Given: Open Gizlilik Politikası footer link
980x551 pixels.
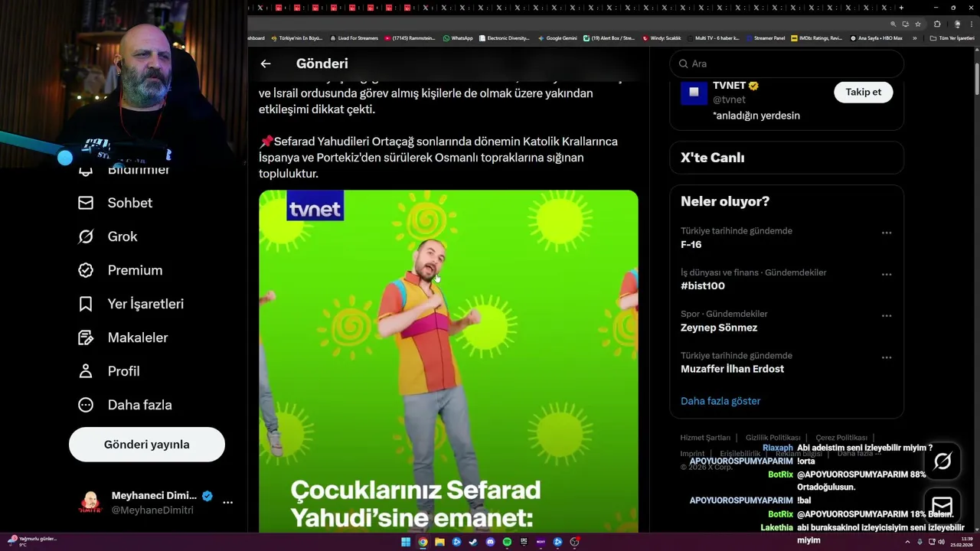Looking at the screenshot, I should tap(773, 438).
